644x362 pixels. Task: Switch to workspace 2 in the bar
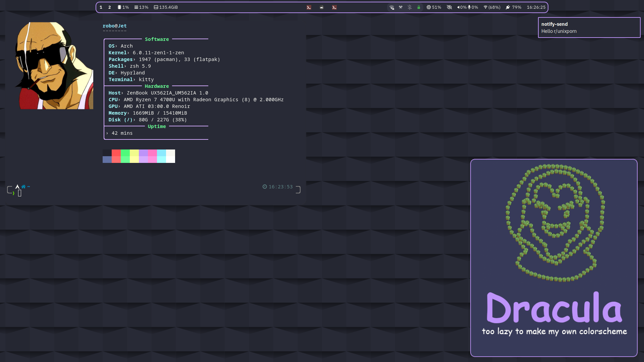tap(110, 7)
